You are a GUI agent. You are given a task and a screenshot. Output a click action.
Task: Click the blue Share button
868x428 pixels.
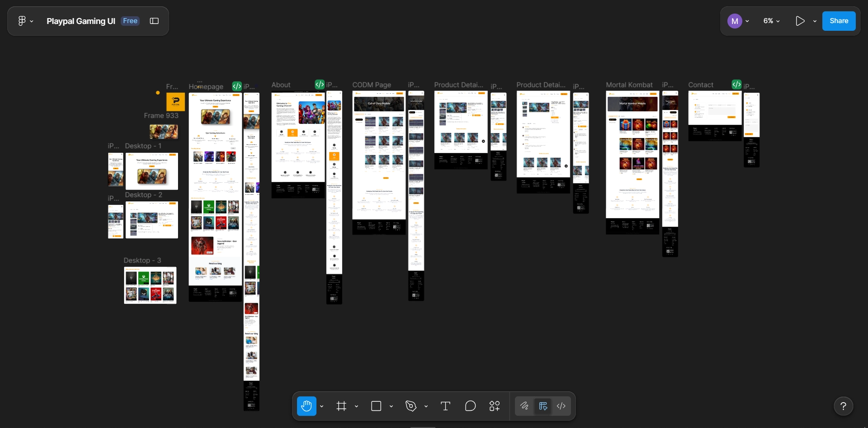(x=839, y=21)
